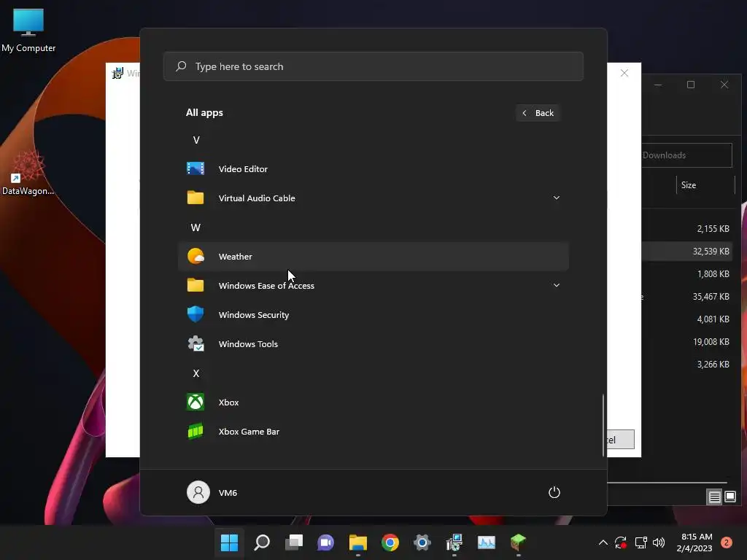Launch Xbox Game Bar icon
The width and height of the screenshot is (747, 560).
196,432
